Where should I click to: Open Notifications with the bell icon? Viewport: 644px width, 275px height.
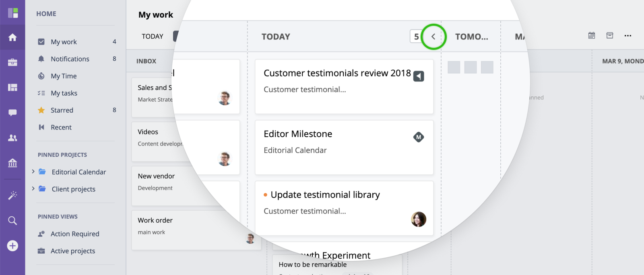point(41,59)
